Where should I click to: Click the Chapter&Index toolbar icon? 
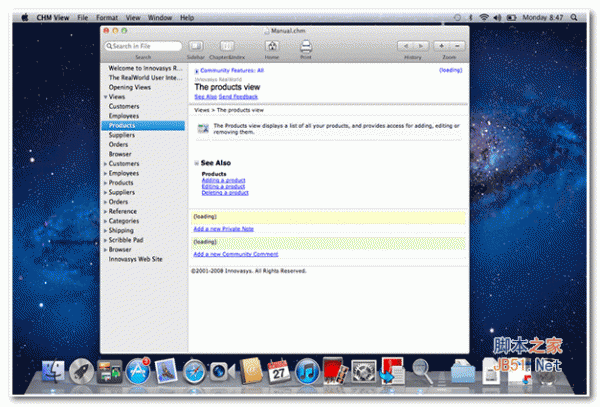[226, 46]
